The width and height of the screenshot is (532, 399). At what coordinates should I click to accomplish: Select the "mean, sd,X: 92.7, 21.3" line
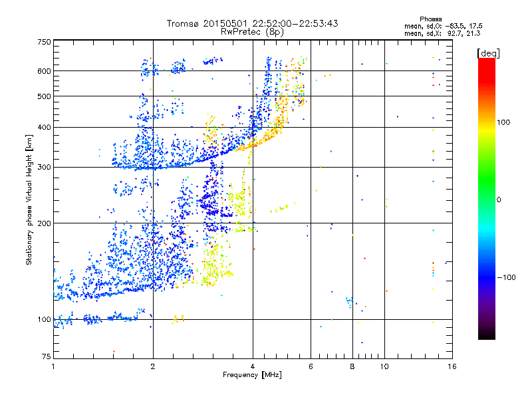(x=442, y=33)
